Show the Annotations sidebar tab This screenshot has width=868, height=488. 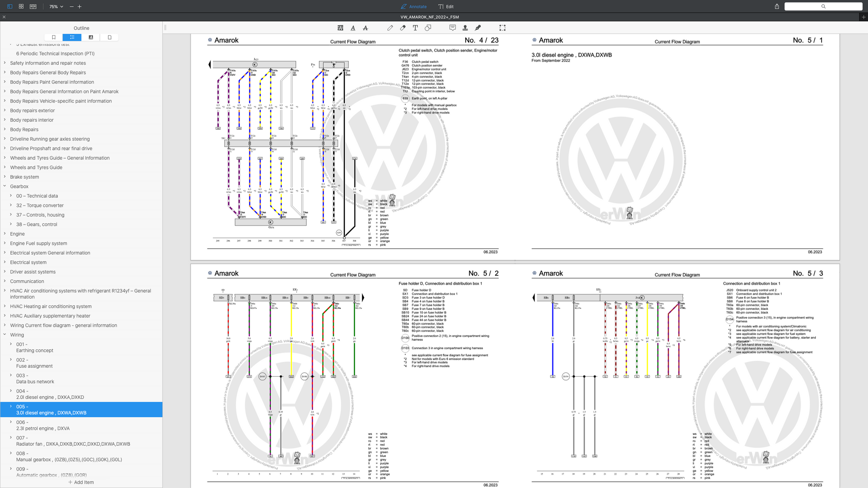coord(91,37)
